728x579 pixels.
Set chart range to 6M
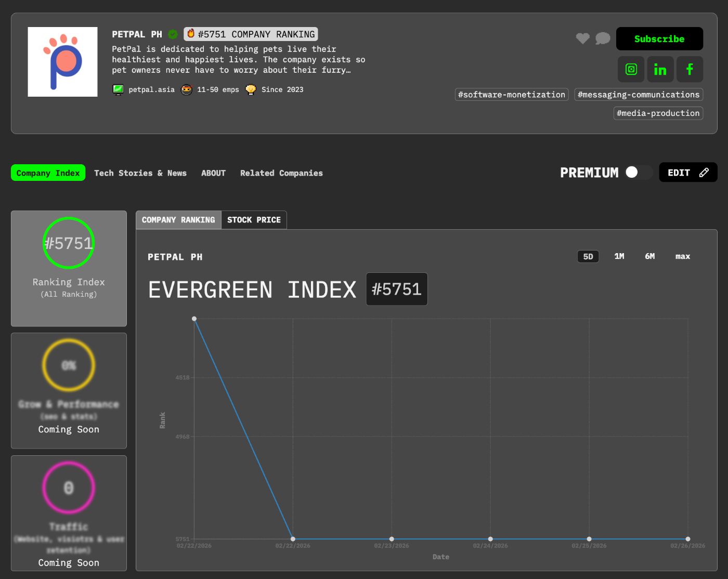point(649,256)
